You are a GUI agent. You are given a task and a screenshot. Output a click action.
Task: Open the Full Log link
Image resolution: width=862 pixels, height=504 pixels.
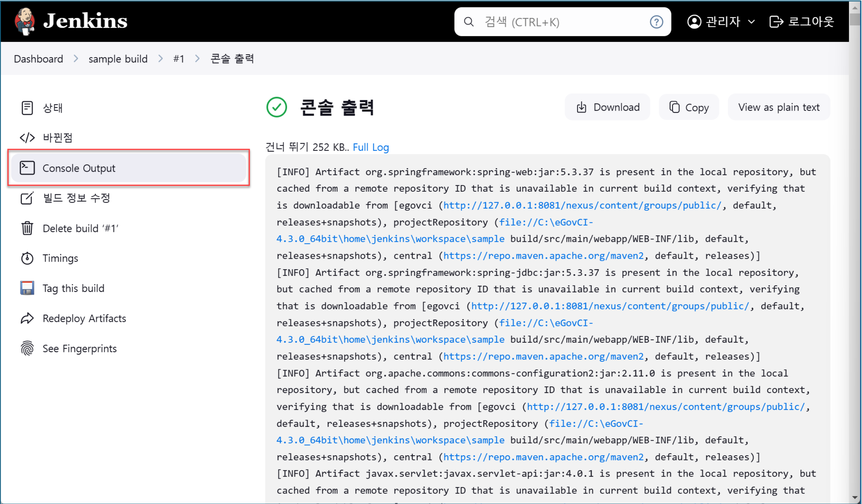coord(371,147)
